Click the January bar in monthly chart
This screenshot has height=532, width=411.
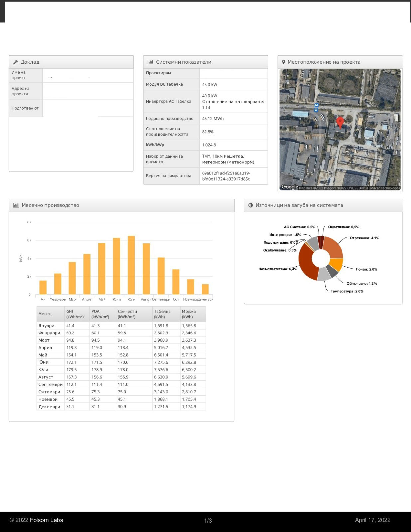click(43, 288)
